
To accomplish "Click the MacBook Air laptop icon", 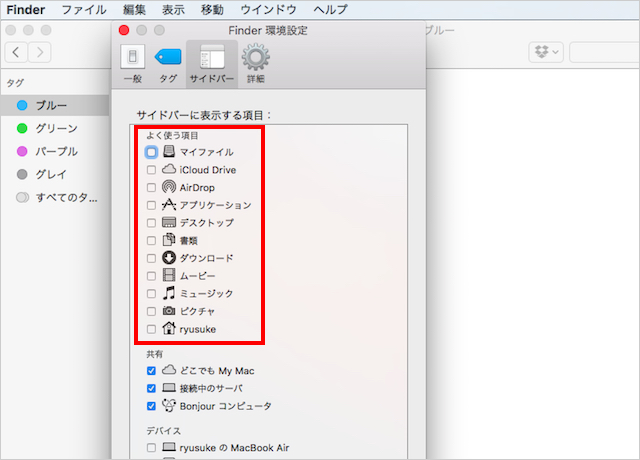I will pyautogui.click(x=169, y=447).
